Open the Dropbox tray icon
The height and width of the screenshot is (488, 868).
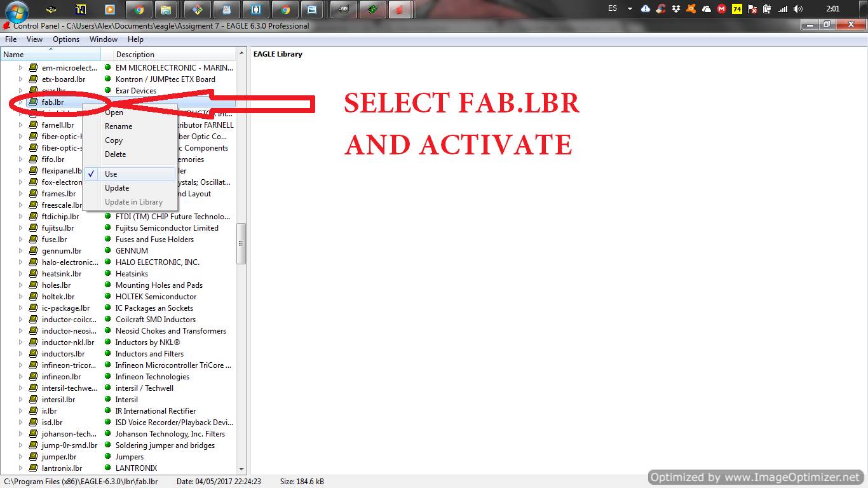pos(676,9)
